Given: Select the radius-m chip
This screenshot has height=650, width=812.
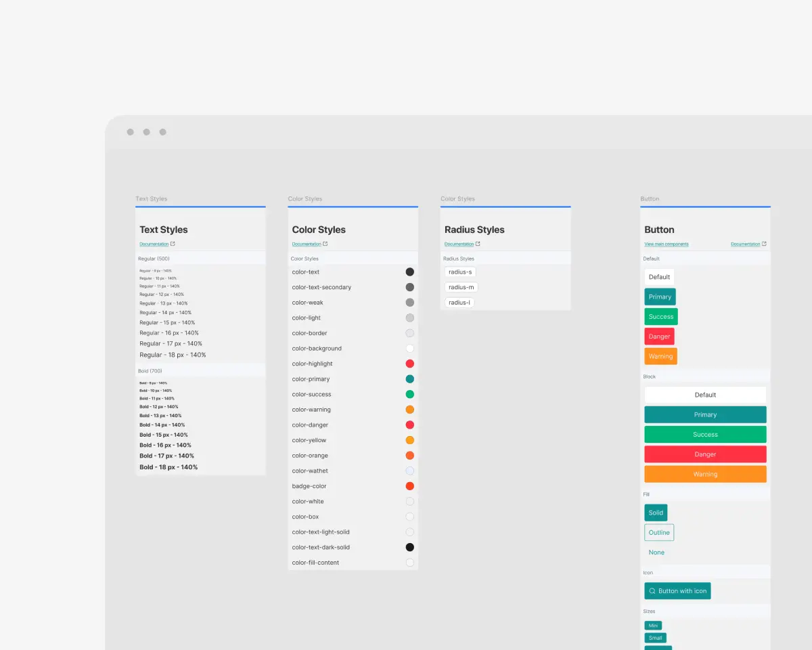Looking at the screenshot, I should click(x=461, y=287).
